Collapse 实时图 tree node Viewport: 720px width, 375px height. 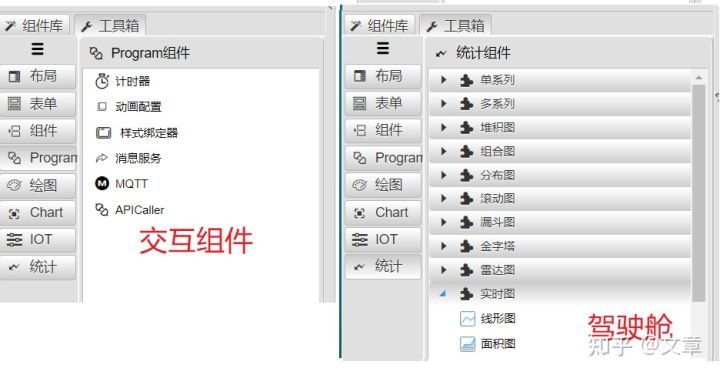(443, 294)
